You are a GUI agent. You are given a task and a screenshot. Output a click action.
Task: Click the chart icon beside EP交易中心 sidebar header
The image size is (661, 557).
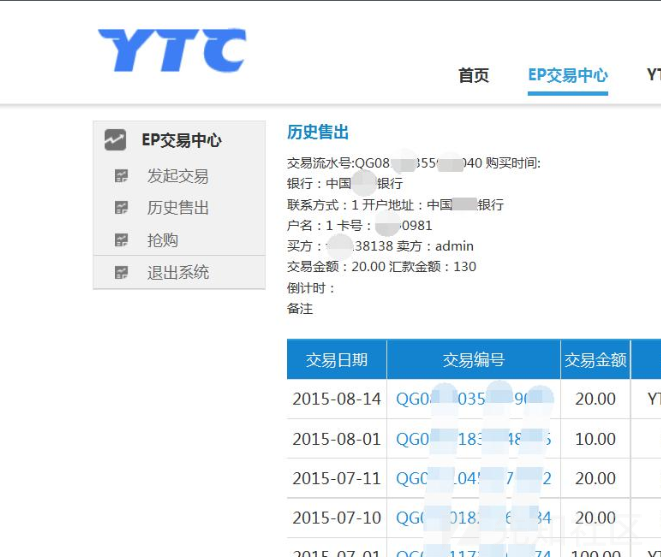[x=116, y=140]
